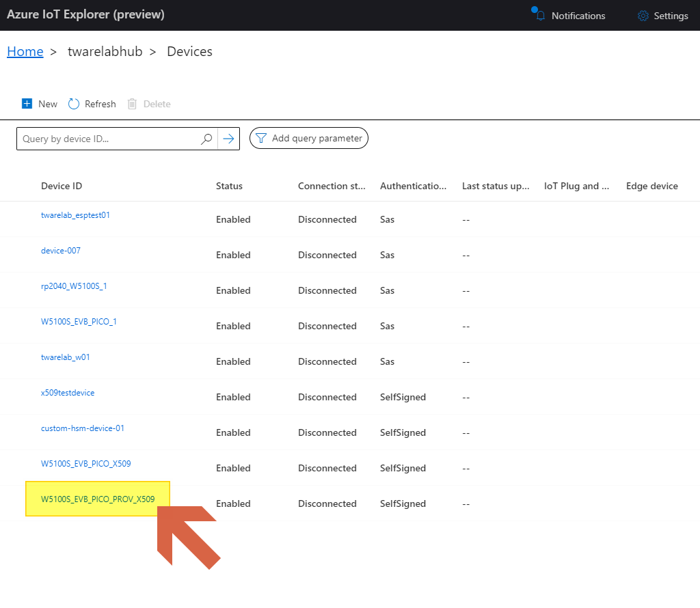
Task: Click the New device plus icon
Action: coord(27,103)
